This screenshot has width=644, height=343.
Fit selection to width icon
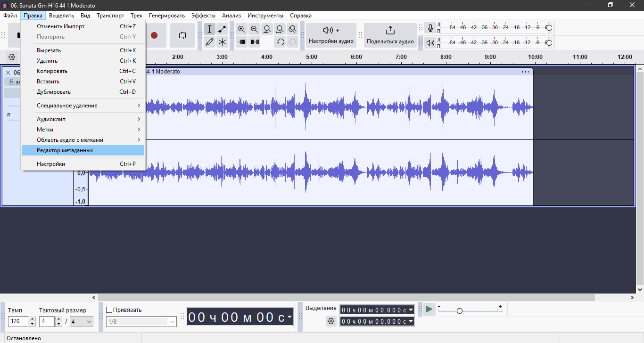pos(267,29)
